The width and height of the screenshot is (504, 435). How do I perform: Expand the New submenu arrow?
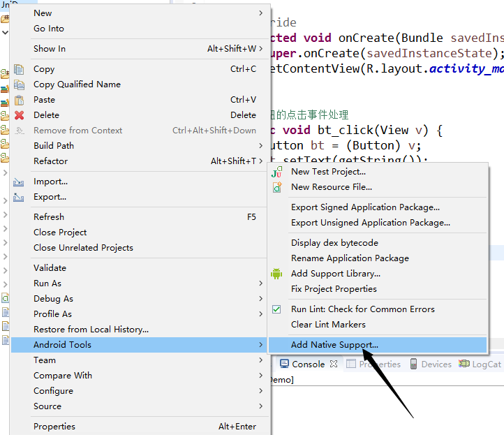coord(260,13)
